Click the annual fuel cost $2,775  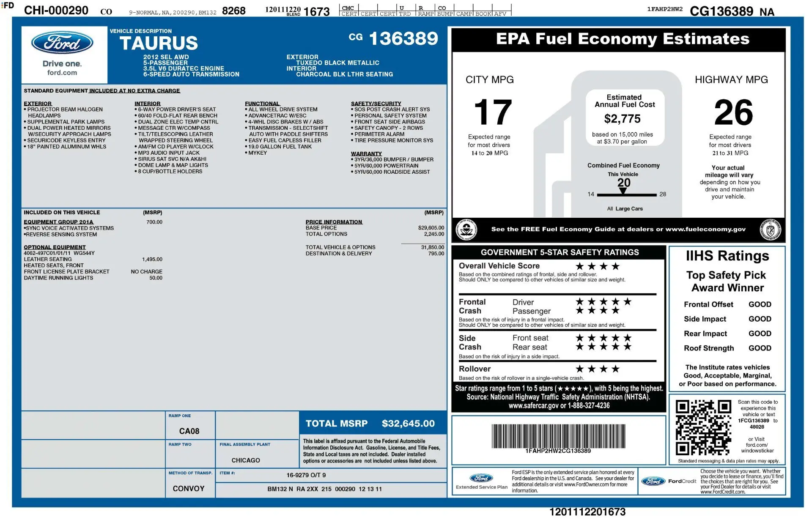(622, 119)
